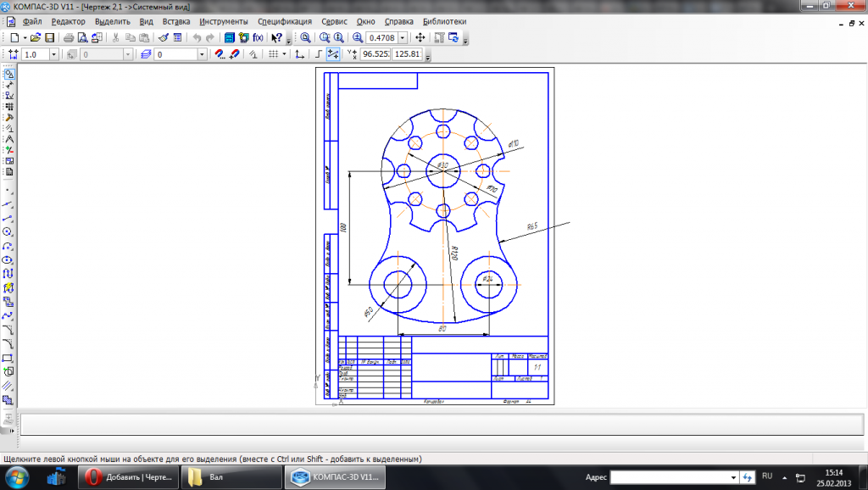868x490 pixels.
Task: Open the layer number dropdown
Action: coord(202,54)
